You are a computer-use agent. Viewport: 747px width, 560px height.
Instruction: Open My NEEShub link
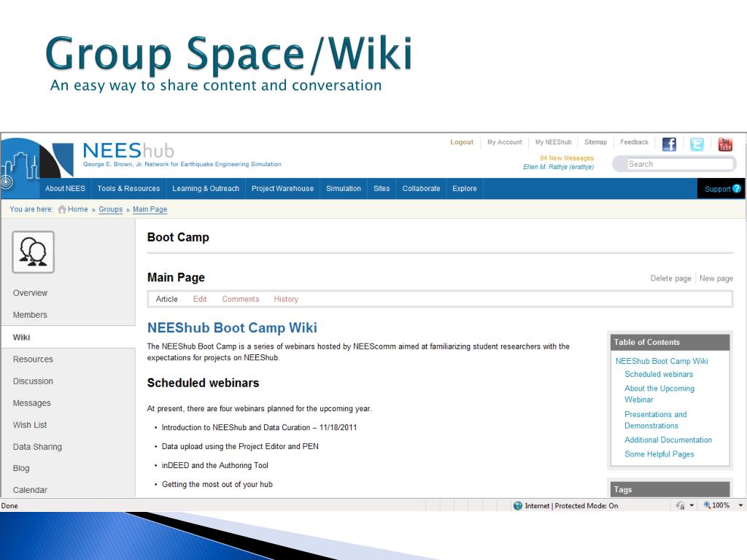point(553,142)
